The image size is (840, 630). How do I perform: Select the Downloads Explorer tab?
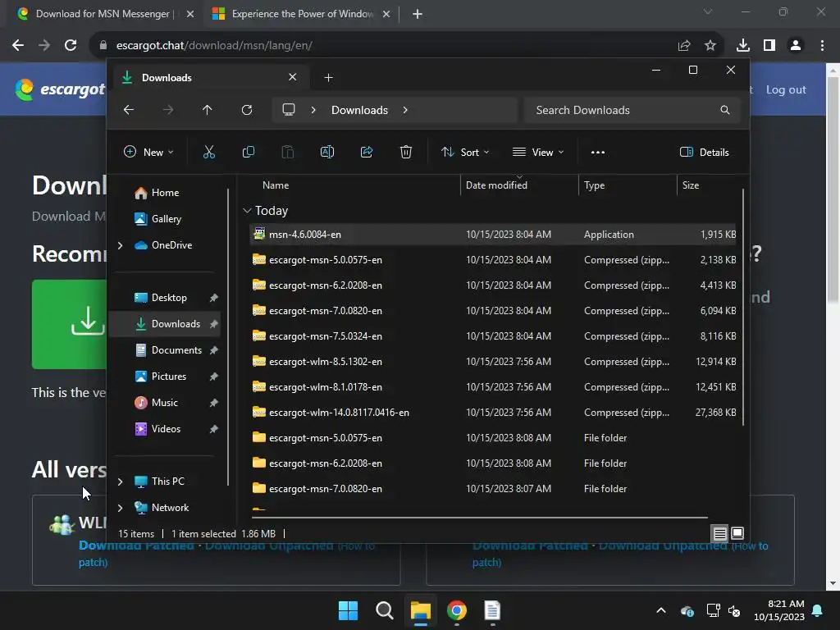click(x=209, y=78)
